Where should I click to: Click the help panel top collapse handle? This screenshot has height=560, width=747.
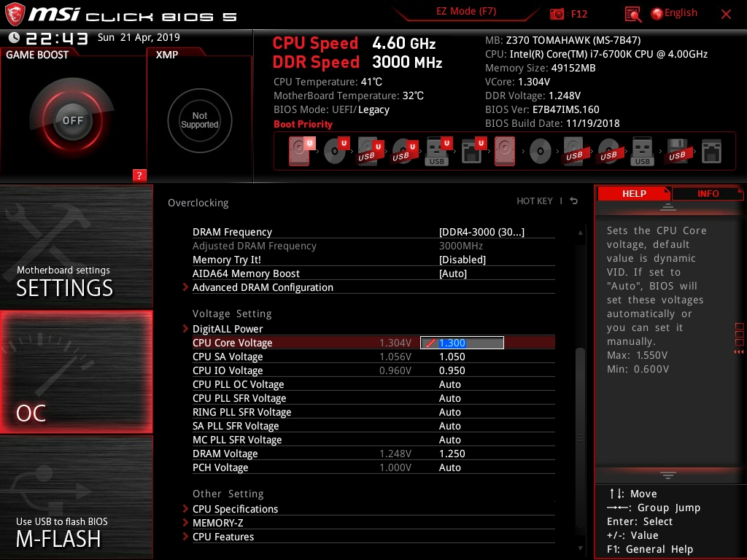[668, 206]
